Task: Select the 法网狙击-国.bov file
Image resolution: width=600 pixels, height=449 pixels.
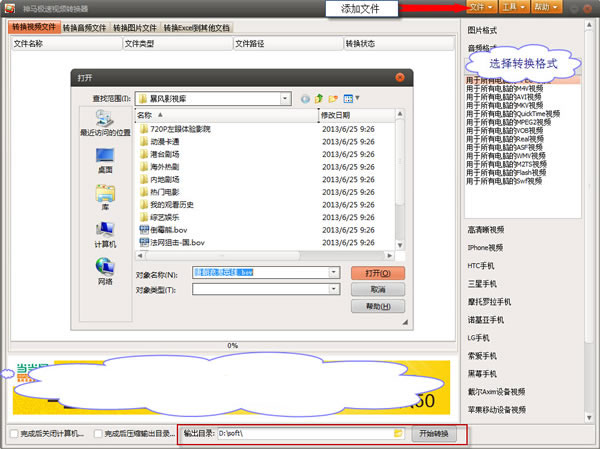Action: click(x=172, y=243)
